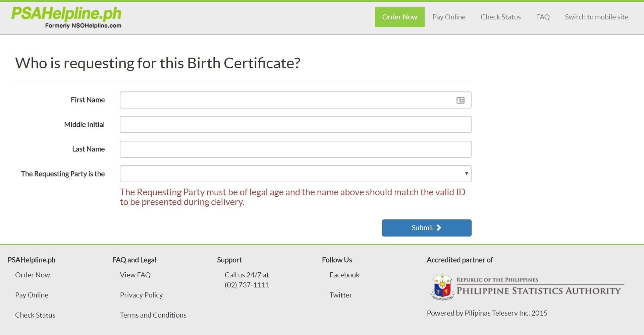Screen dimensions: 644x335
Task: Read the Privacy Policy link
Action: (x=141, y=295)
